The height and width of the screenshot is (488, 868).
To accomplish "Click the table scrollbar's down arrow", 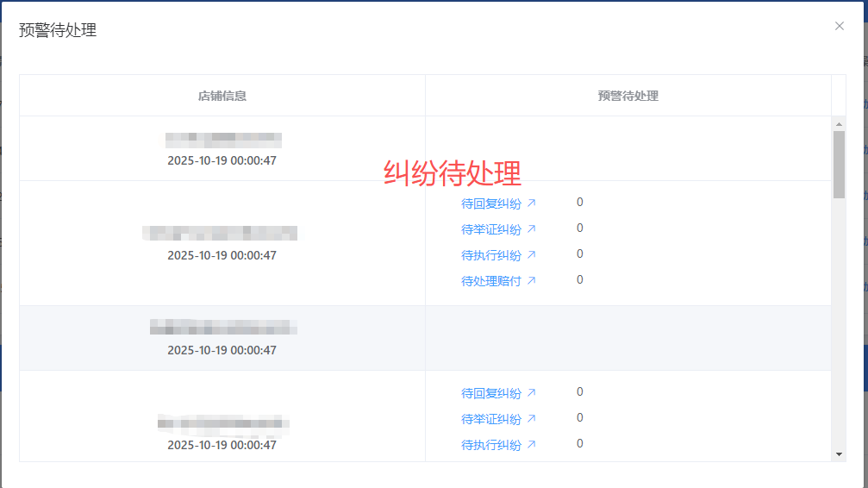I will (839, 454).
